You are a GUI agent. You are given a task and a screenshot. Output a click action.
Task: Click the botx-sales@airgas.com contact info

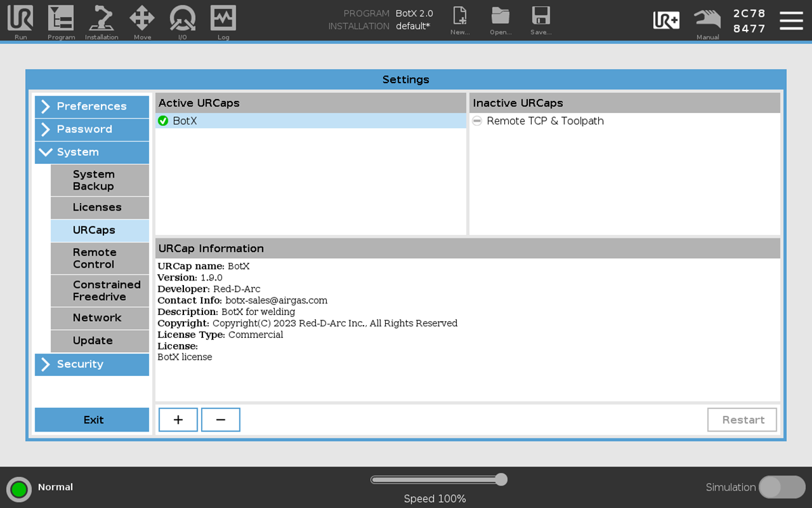tap(276, 301)
